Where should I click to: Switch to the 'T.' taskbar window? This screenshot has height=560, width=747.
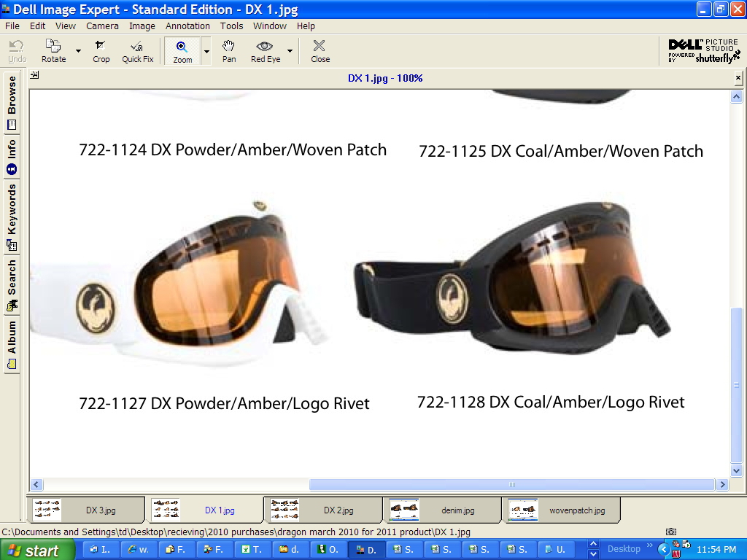coord(252,550)
